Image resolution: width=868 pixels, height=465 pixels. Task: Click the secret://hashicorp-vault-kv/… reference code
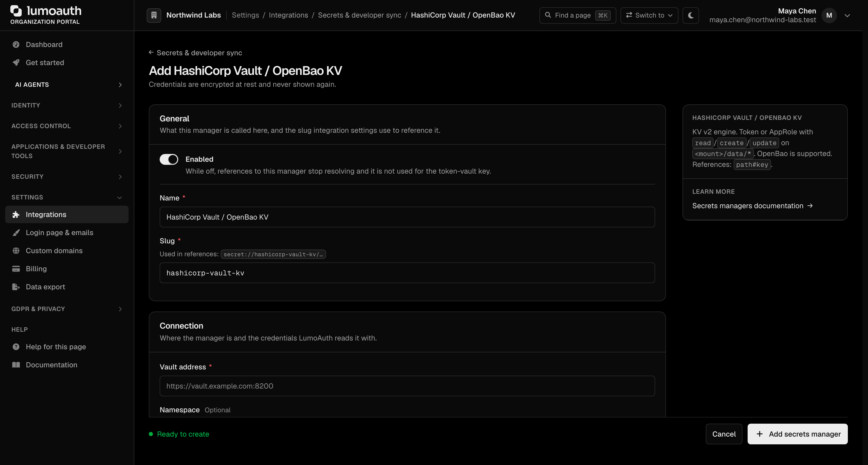pyautogui.click(x=273, y=254)
